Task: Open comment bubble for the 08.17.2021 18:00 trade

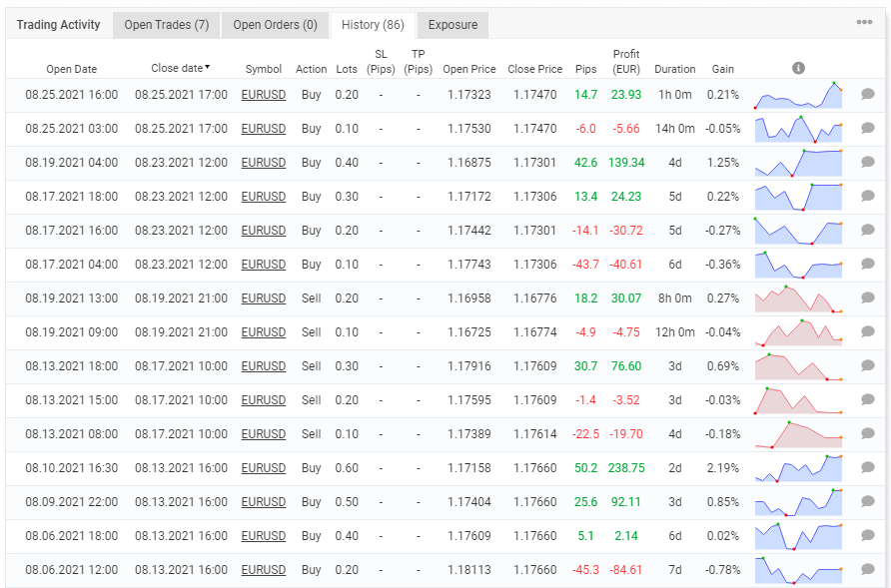Action: (x=867, y=197)
